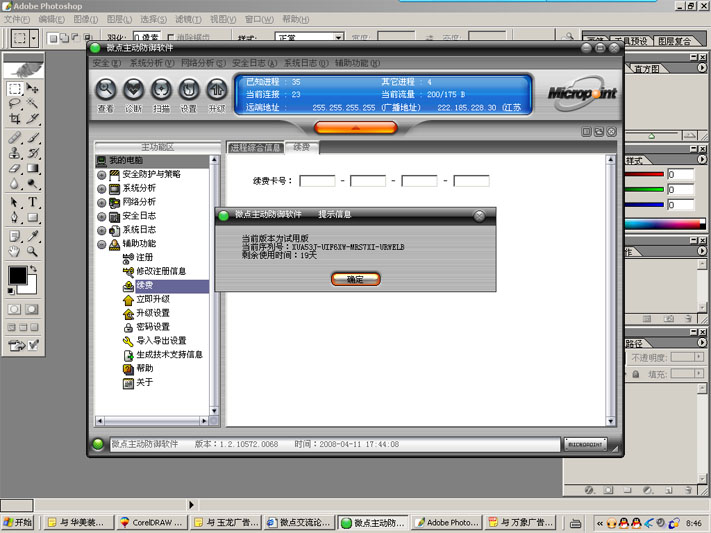Collapse panel with orange arrow button
711x533 pixels.
coord(356,128)
